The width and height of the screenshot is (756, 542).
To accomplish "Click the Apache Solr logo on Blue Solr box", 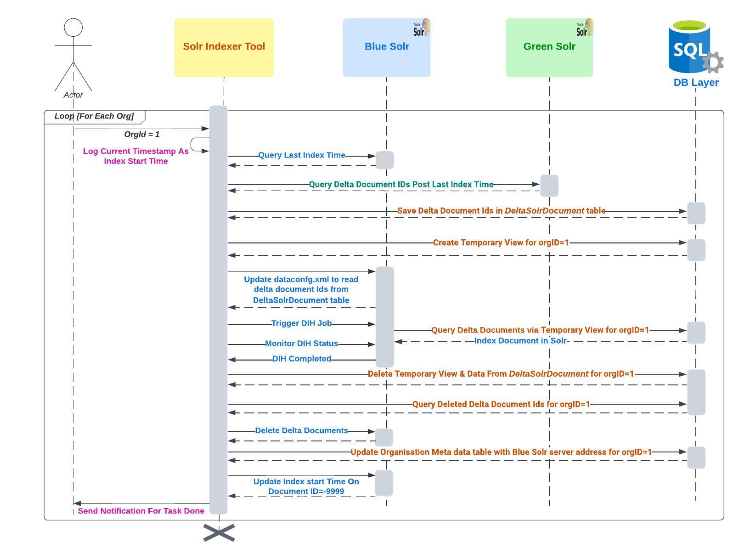I will 421,28.
